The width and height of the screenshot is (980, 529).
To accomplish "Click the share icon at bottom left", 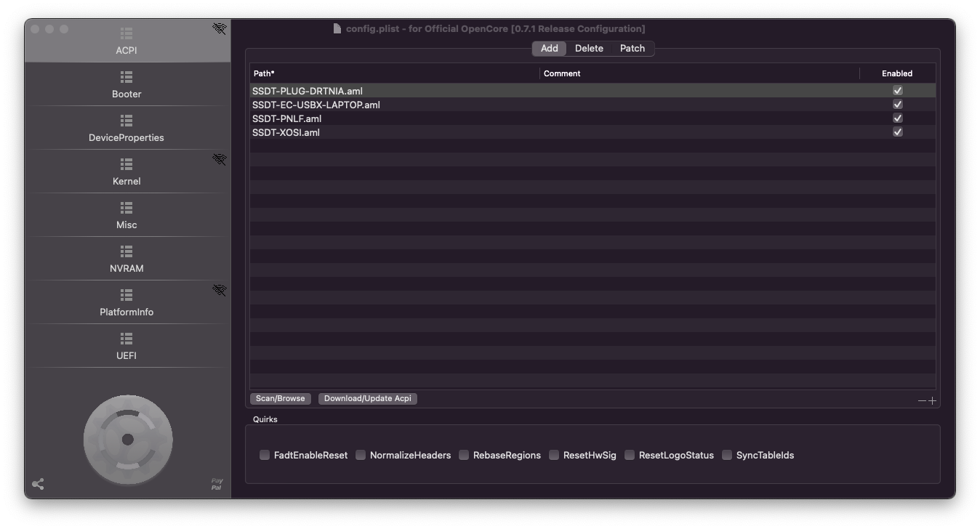I will click(x=39, y=484).
